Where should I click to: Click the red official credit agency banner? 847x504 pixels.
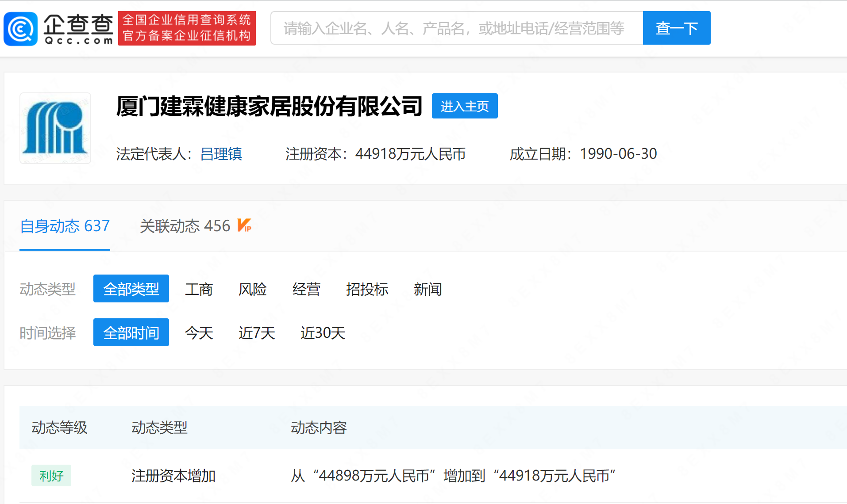[187, 28]
